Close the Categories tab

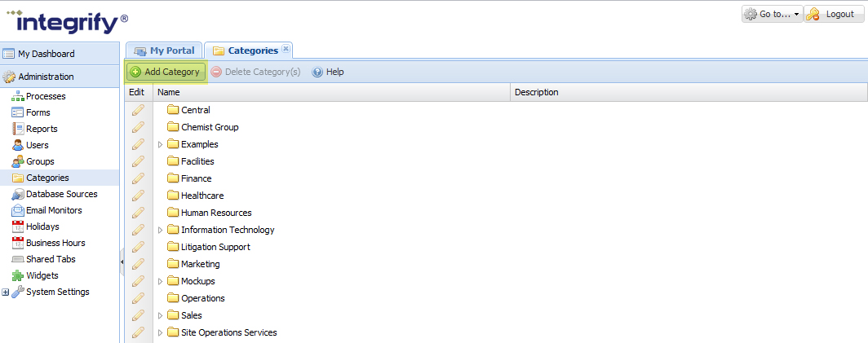click(x=286, y=49)
